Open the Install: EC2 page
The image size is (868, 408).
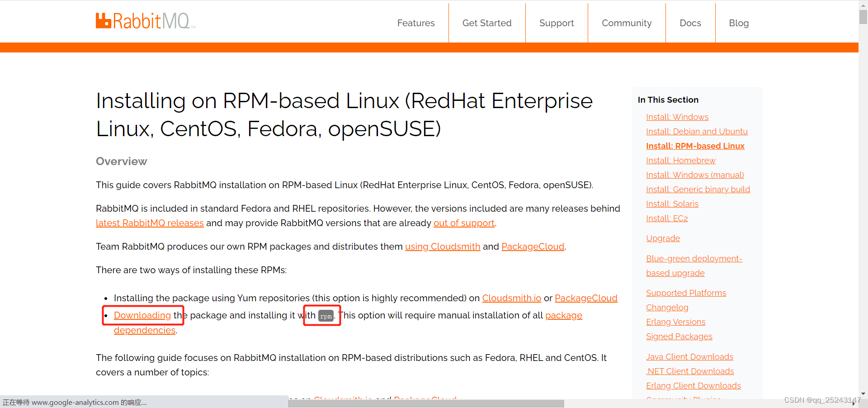point(667,218)
